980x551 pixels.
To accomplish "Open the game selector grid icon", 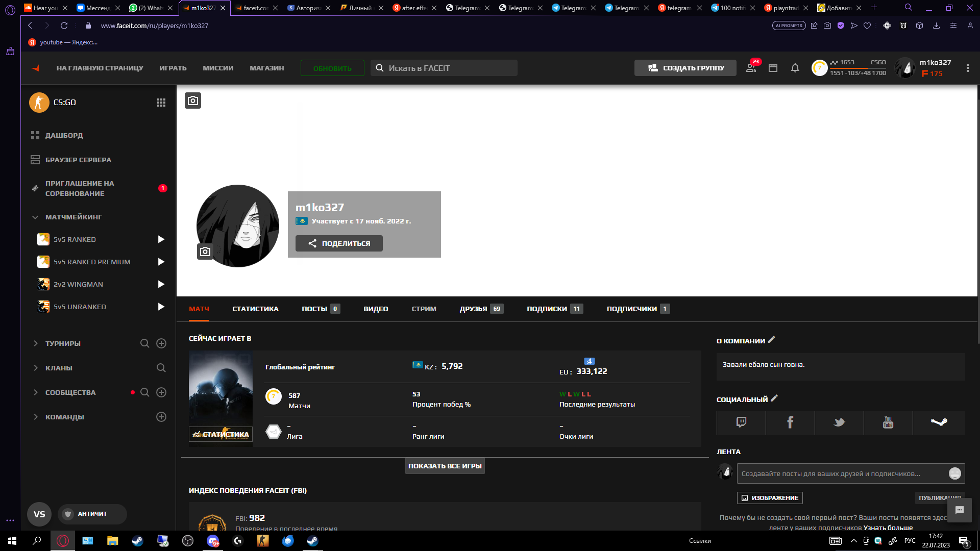I will [161, 103].
